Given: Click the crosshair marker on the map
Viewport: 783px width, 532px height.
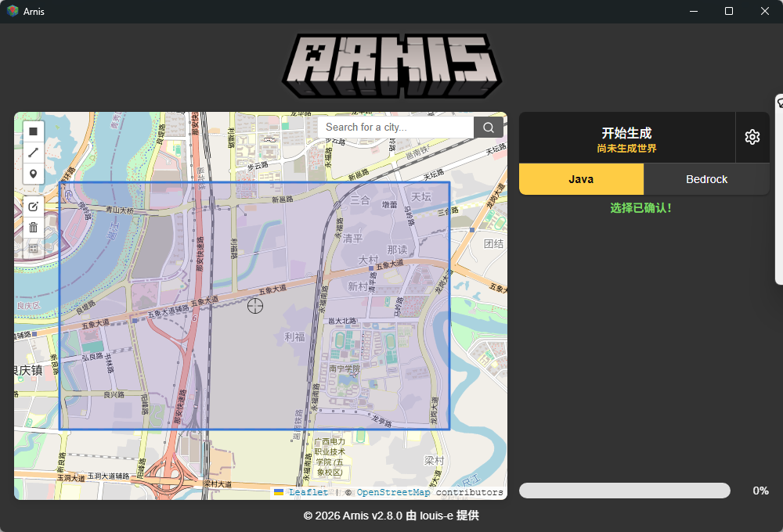Looking at the screenshot, I should point(255,306).
